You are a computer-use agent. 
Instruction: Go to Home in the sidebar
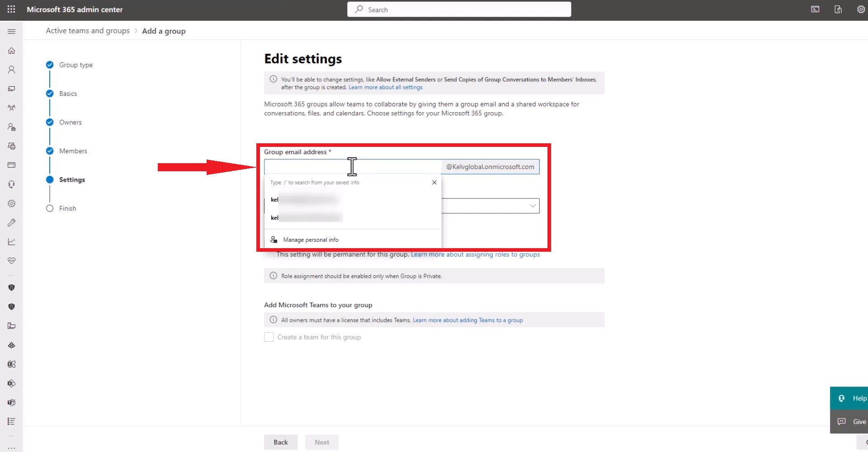(x=12, y=51)
